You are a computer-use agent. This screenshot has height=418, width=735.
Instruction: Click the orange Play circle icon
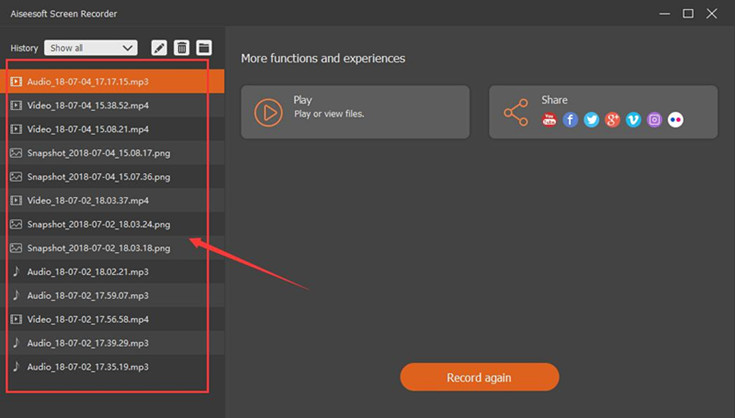tap(268, 112)
